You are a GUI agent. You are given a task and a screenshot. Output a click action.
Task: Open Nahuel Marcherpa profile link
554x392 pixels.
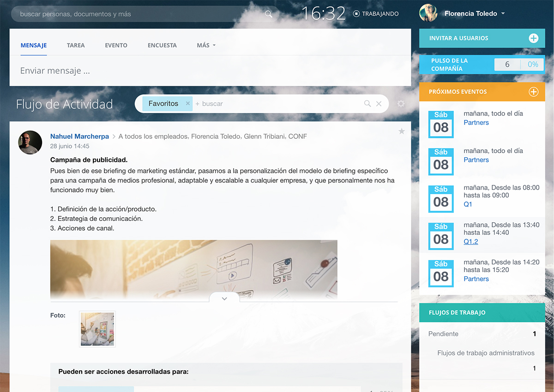click(x=79, y=137)
